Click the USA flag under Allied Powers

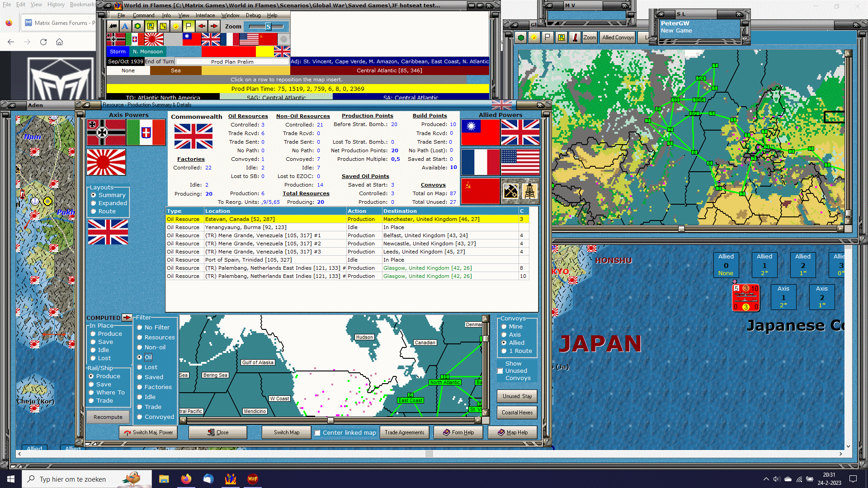tap(520, 162)
